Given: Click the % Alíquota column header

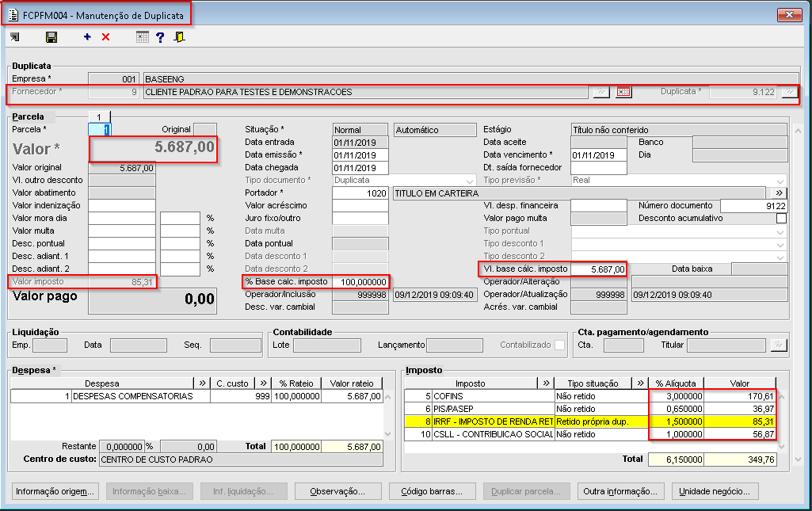Looking at the screenshot, I should (676, 383).
